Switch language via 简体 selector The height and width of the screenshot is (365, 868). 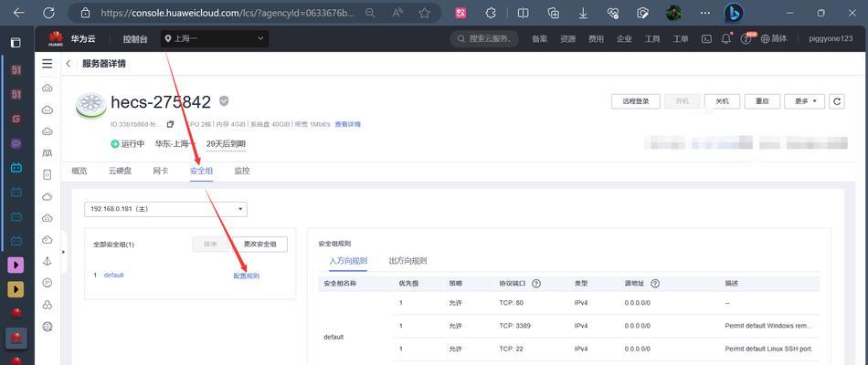[x=774, y=38]
